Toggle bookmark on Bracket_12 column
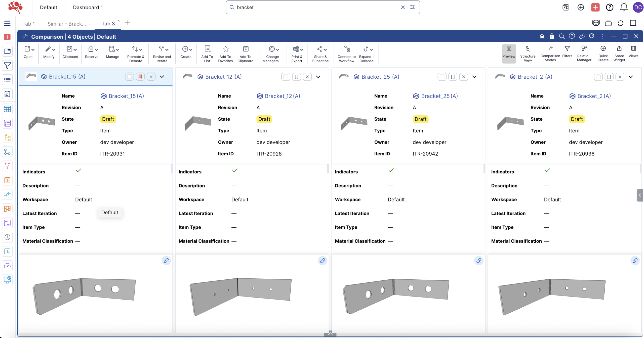The height and width of the screenshot is (338, 644). tap(296, 77)
